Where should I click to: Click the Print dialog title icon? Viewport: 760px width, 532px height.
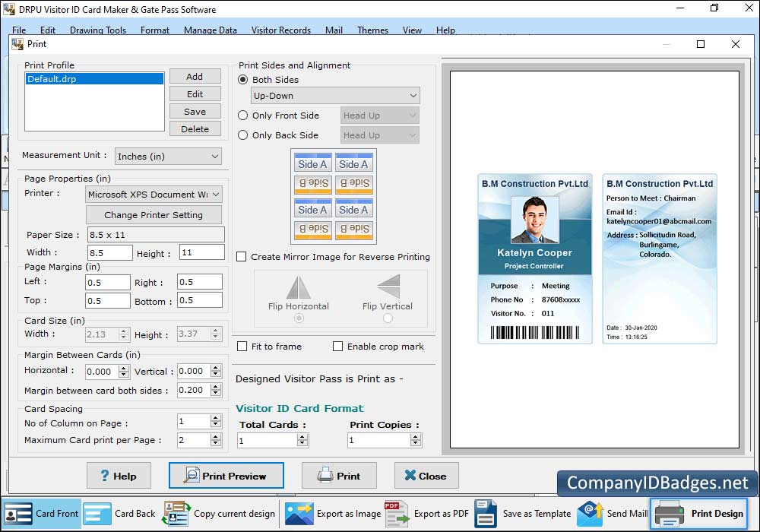click(17, 44)
